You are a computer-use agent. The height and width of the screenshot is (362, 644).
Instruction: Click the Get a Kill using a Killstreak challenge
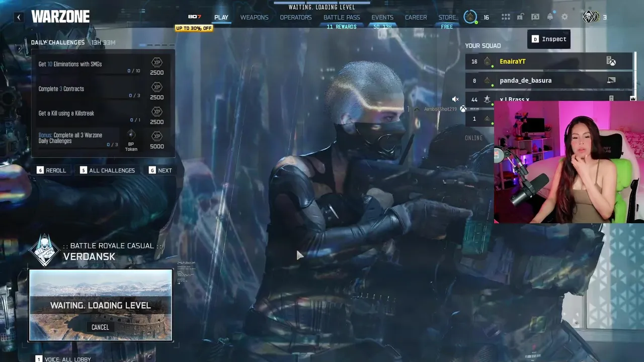click(103, 115)
